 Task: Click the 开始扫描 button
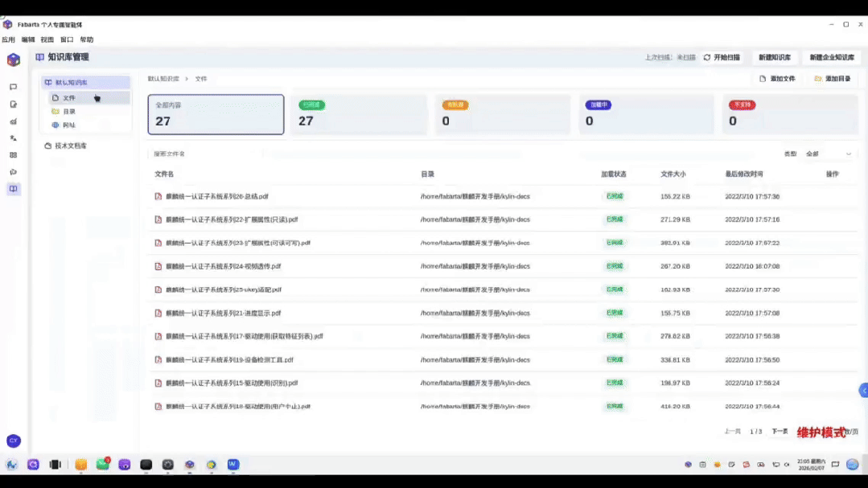pyautogui.click(x=722, y=58)
